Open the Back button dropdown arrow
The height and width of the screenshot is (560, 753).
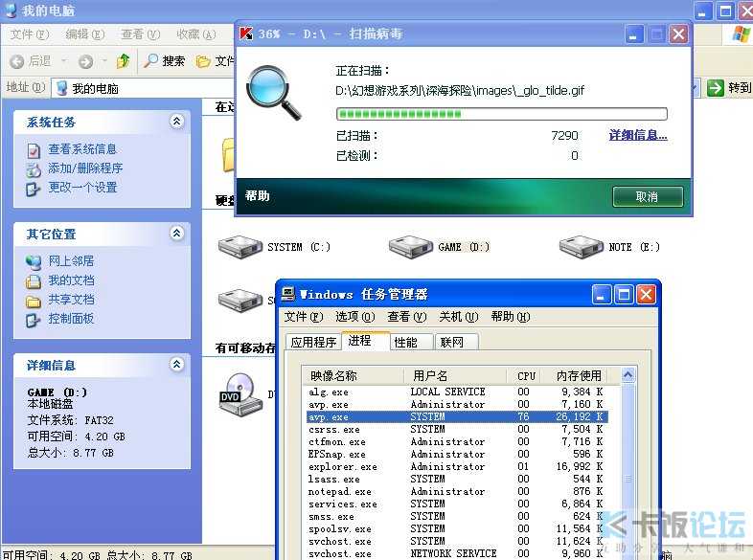pos(63,61)
